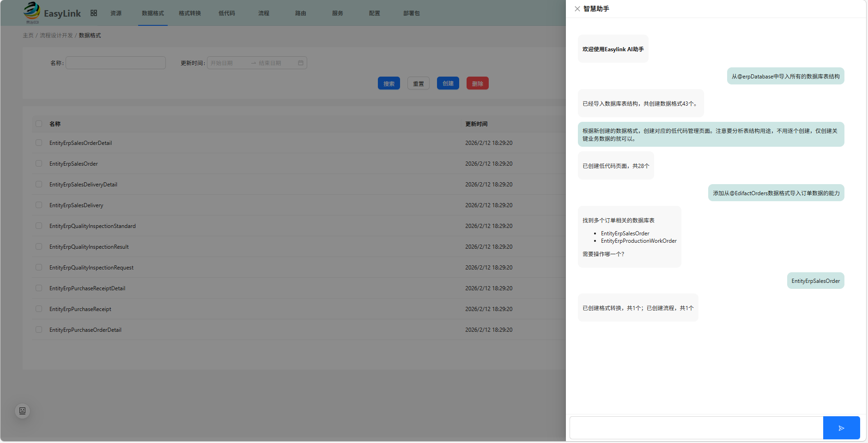The image size is (868, 443).
Task: Click the 智慧助手 panel title
Action: [596, 9]
